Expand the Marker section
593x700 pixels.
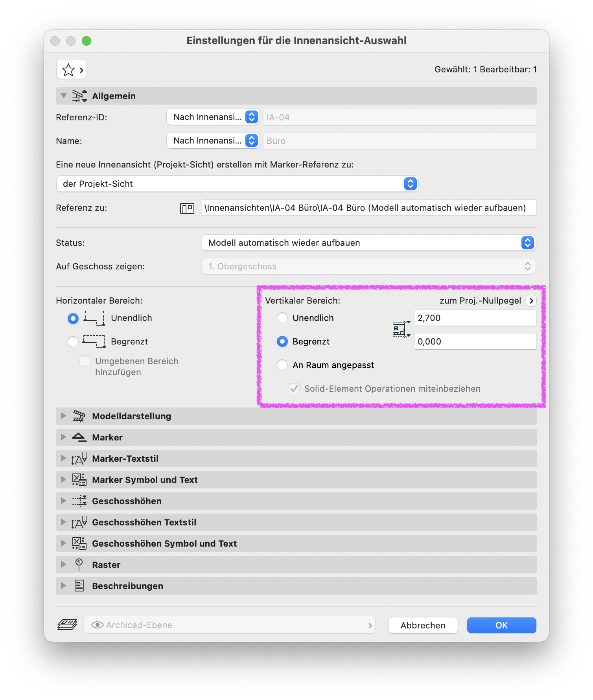[x=64, y=437]
